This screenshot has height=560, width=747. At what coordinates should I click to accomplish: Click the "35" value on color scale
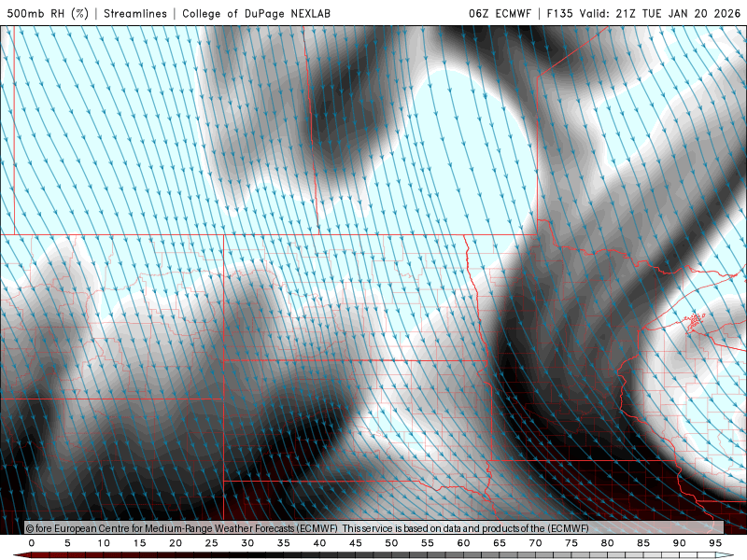pyautogui.click(x=284, y=543)
